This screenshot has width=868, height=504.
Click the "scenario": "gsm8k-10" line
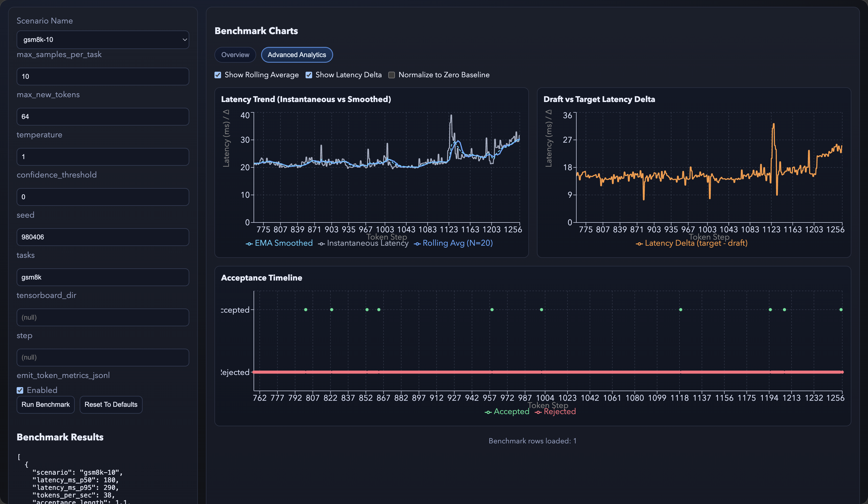[77, 473]
